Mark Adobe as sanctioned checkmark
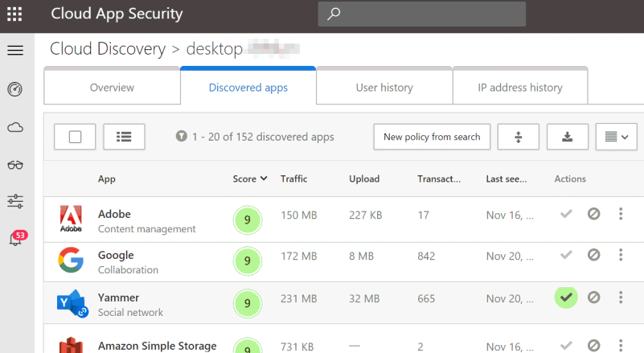The height and width of the screenshot is (353, 644). [566, 214]
